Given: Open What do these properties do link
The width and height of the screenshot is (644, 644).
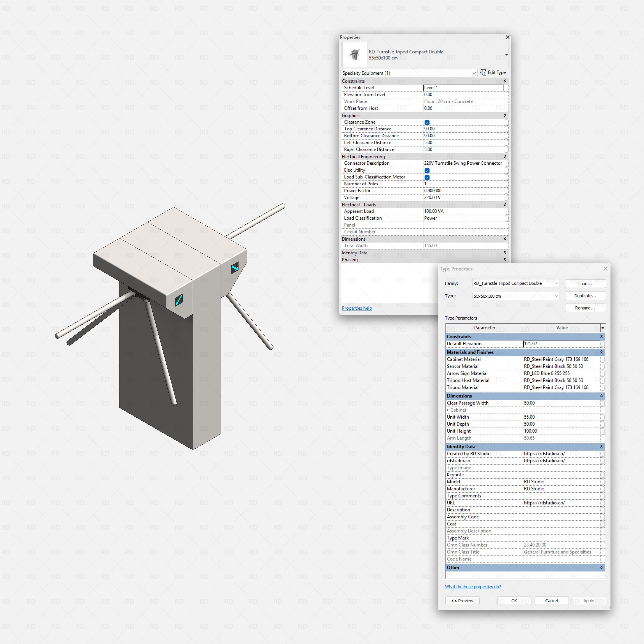Looking at the screenshot, I should coord(473,587).
